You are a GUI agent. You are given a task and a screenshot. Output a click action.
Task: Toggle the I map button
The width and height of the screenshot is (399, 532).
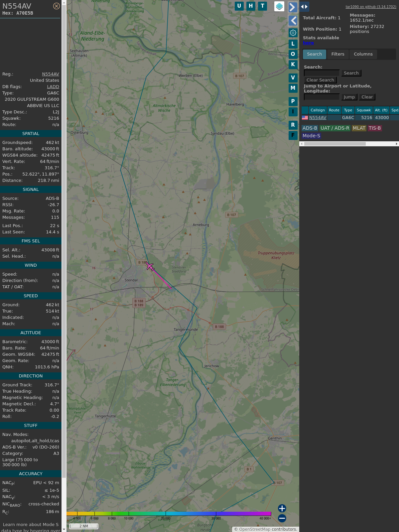(x=293, y=112)
